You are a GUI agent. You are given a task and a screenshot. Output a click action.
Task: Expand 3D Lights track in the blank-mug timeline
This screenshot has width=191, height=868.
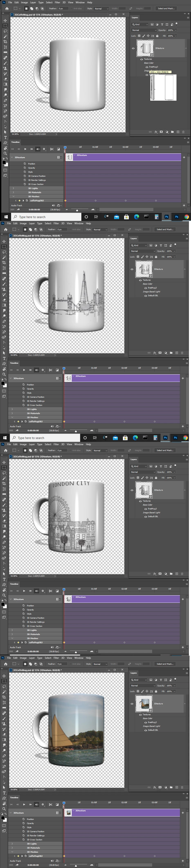click(13, 188)
